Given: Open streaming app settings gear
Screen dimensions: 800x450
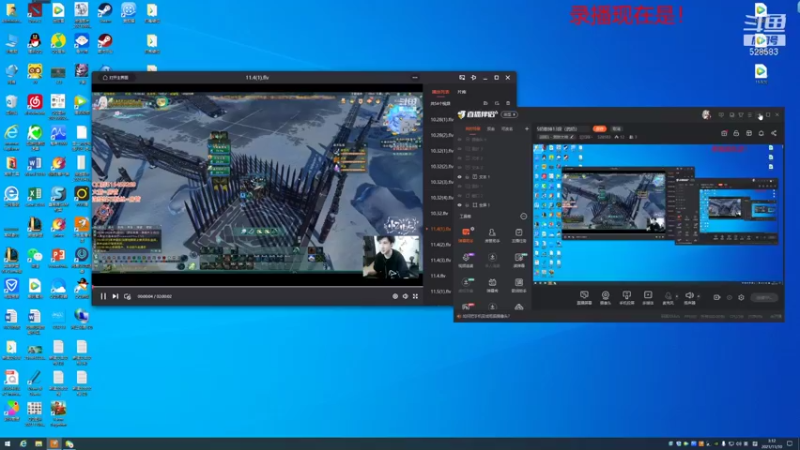Looking at the screenshot, I should [741, 297].
